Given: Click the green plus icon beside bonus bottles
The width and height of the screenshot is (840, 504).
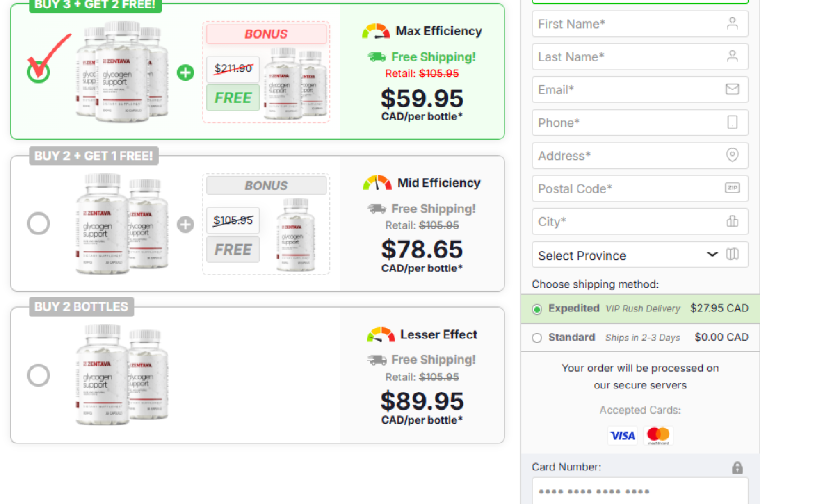Looking at the screenshot, I should [185, 72].
